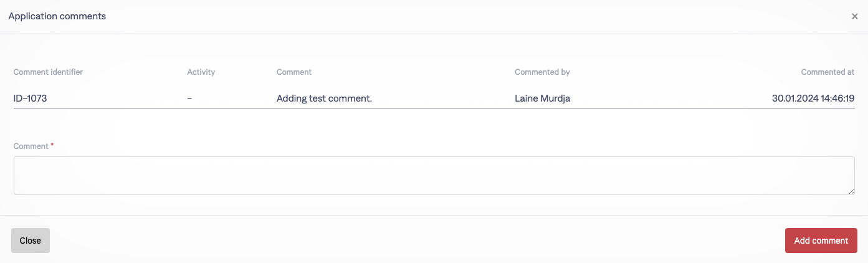Click the Comment field label above text area
The width and height of the screenshot is (868, 263).
click(31, 146)
